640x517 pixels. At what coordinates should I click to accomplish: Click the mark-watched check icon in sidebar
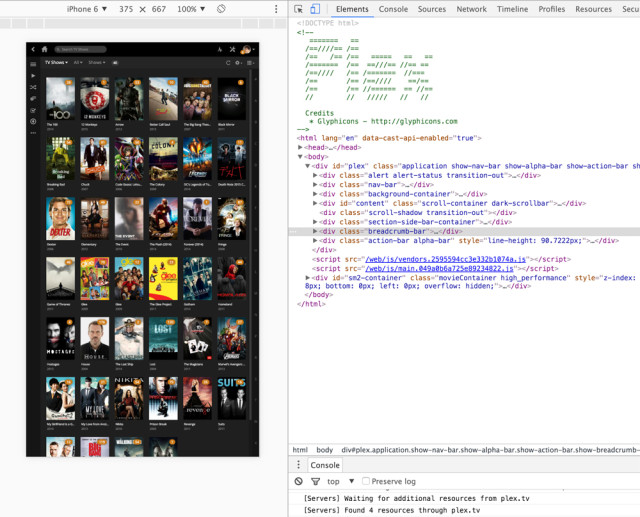(x=33, y=110)
